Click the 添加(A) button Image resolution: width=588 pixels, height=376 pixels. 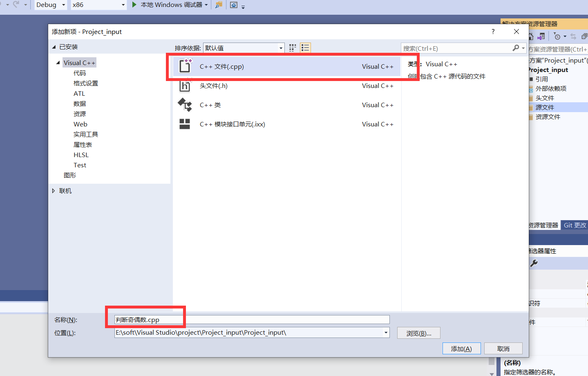[461, 348]
